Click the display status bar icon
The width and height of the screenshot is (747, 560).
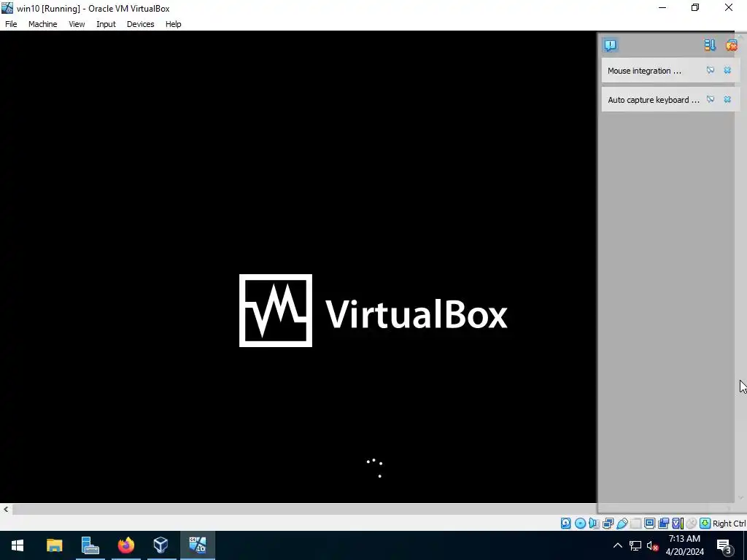click(649, 524)
